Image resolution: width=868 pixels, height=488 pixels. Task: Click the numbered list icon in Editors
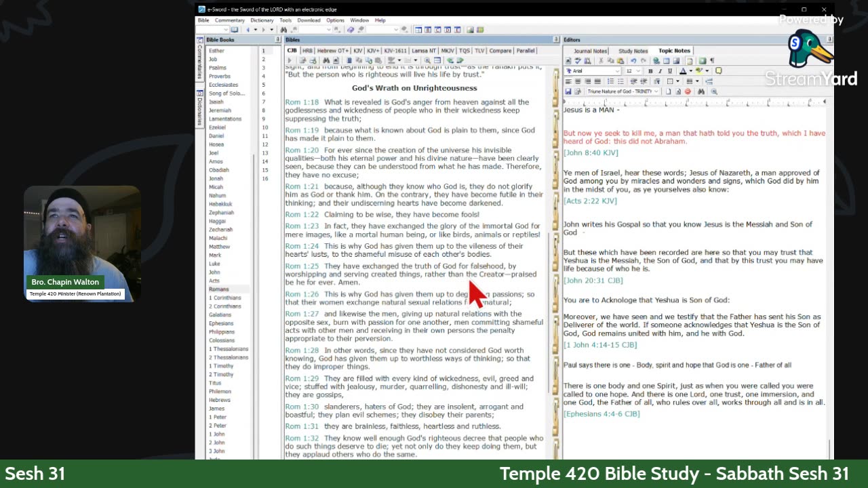pos(611,81)
